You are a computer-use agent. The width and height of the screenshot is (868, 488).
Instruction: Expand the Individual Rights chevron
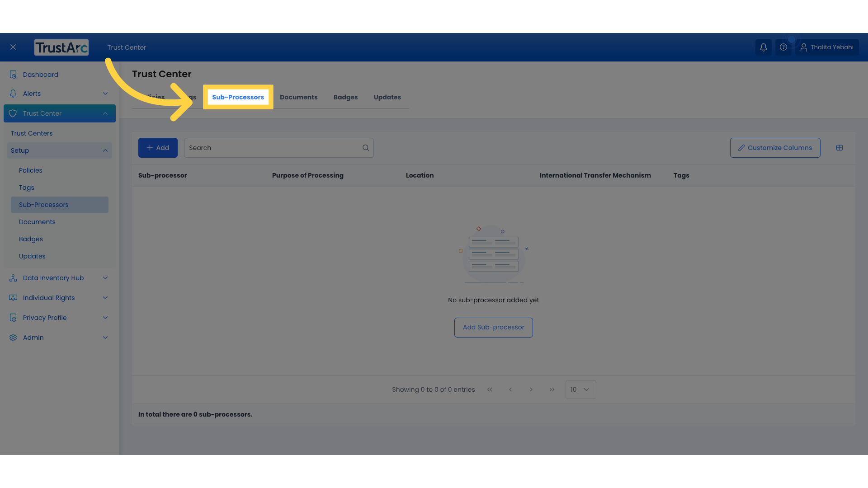(x=105, y=298)
